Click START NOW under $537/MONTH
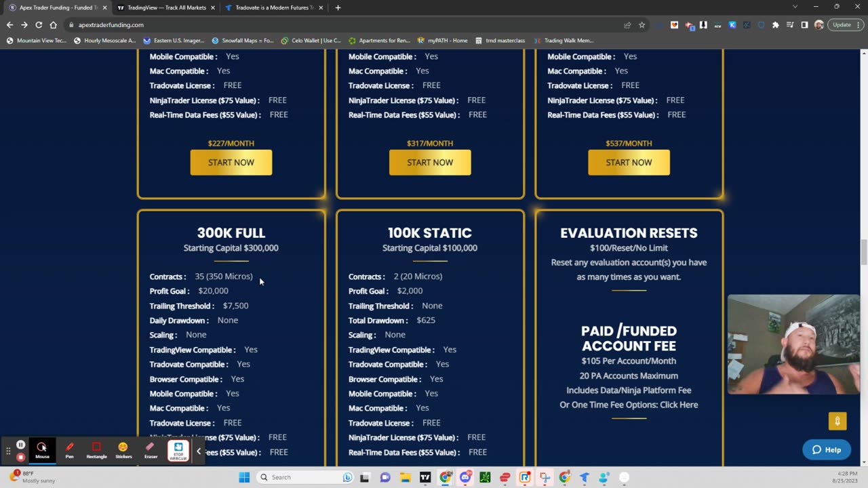 tap(629, 163)
